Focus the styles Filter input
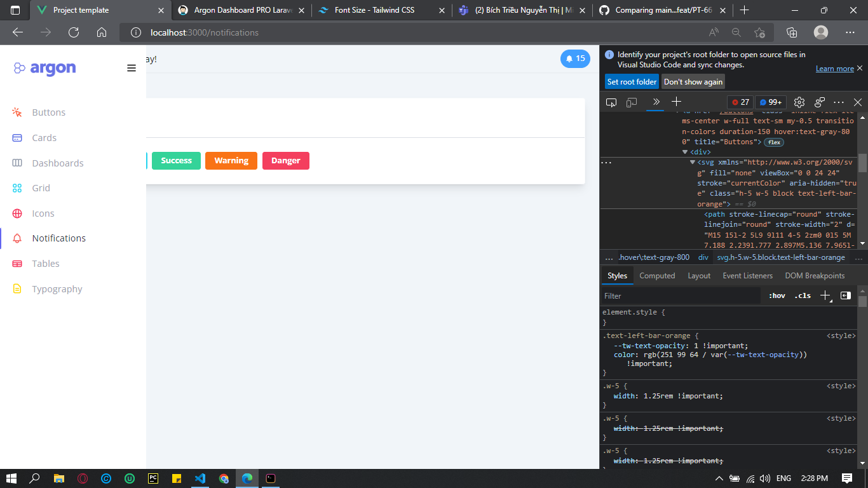The width and height of the screenshot is (868, 488). [x=681, y=296]
